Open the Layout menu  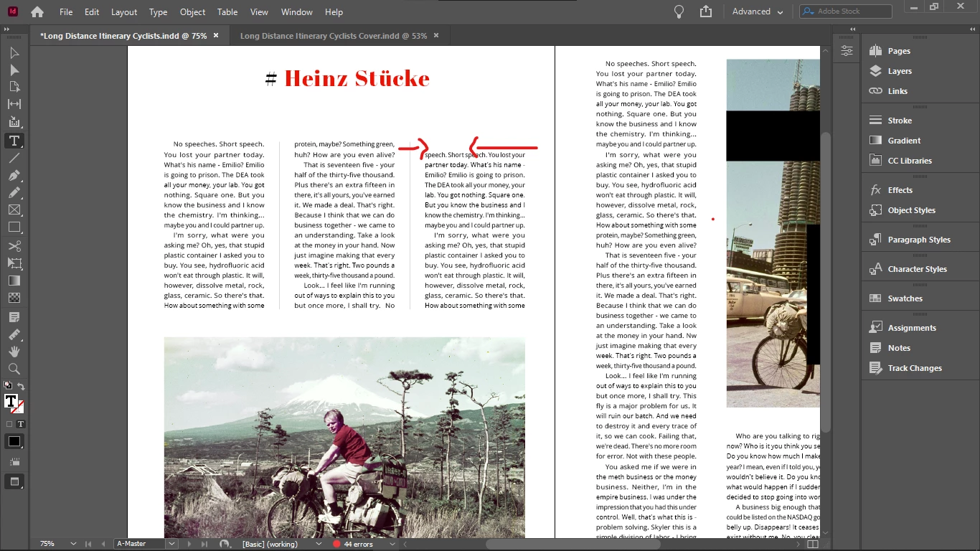tap(124, 12)
